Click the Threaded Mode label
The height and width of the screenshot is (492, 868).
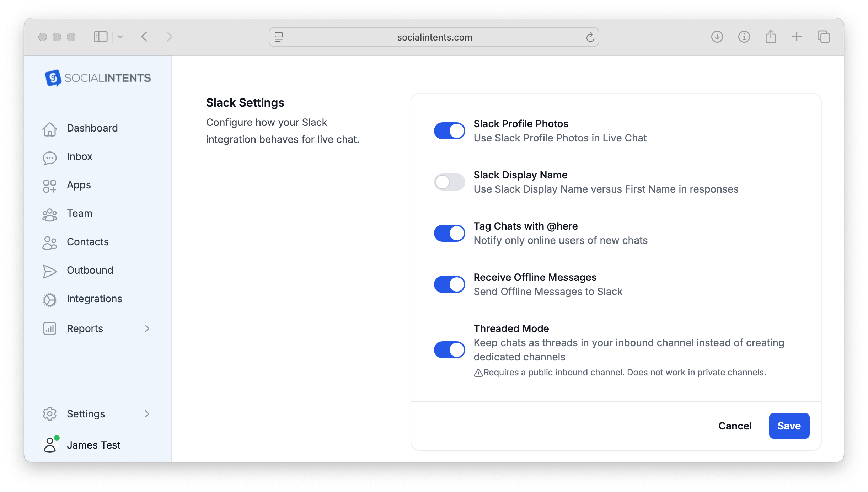(x=511, y=328)
